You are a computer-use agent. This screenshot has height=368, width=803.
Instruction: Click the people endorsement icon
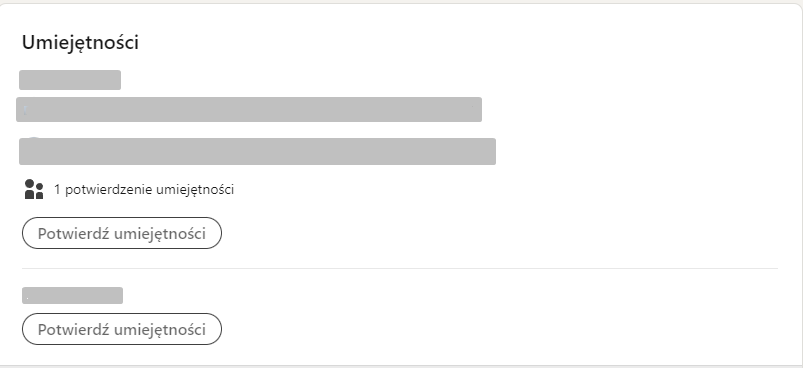click(34, 189)
